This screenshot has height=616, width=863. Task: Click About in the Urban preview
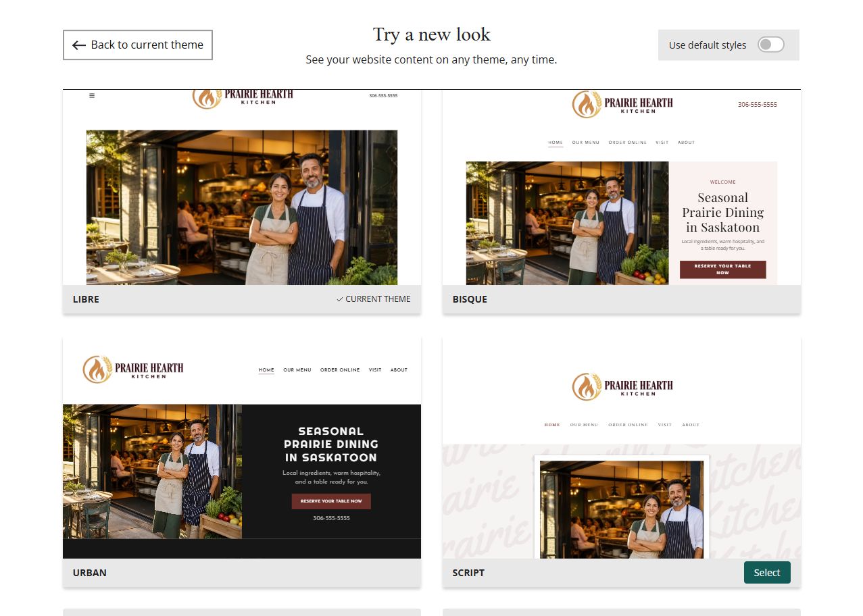(399, 370)
